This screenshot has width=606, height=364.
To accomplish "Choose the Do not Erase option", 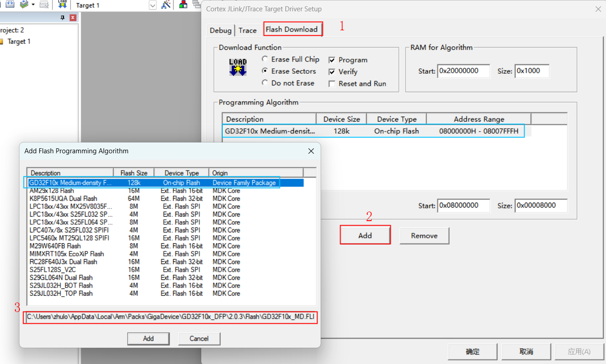I will click(265, 83).
